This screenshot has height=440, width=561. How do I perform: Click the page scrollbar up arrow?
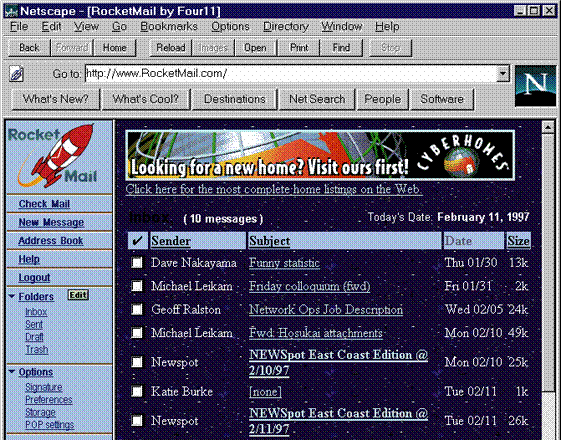click(x=548, y=127)
